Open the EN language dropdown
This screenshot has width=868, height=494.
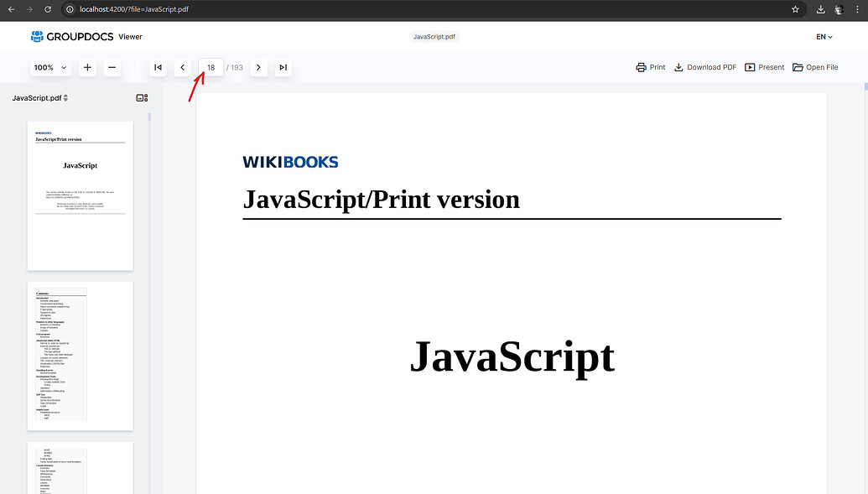coord(823,36)
